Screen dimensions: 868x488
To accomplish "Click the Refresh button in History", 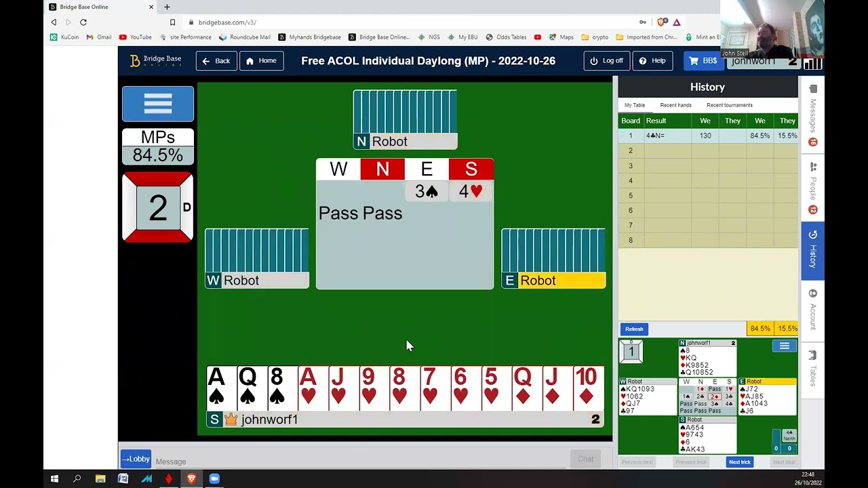I will (x=634, y=329).
